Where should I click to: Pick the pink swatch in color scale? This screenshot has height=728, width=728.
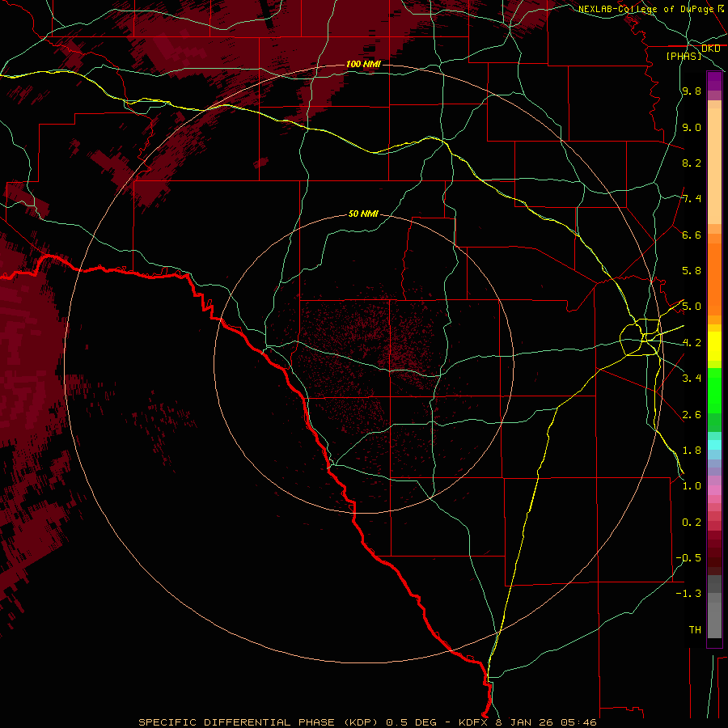coord(714,490)
